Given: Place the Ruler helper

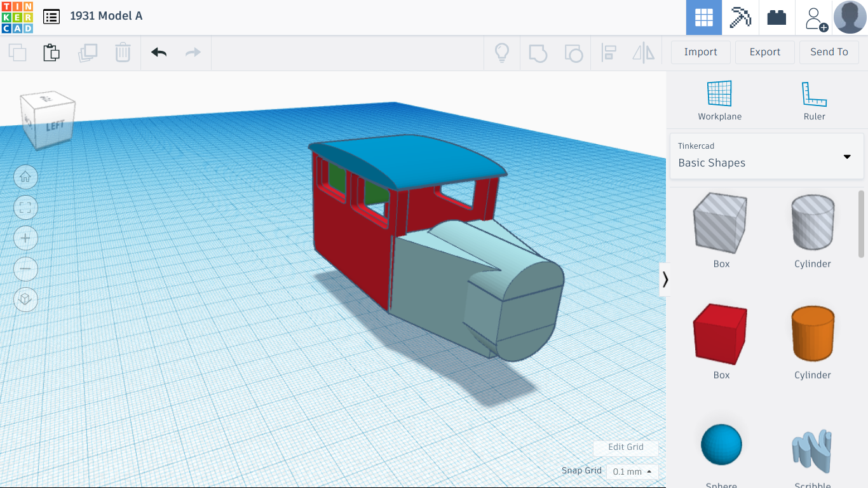Looking at the screenshot, I should (x=814, y=98).
